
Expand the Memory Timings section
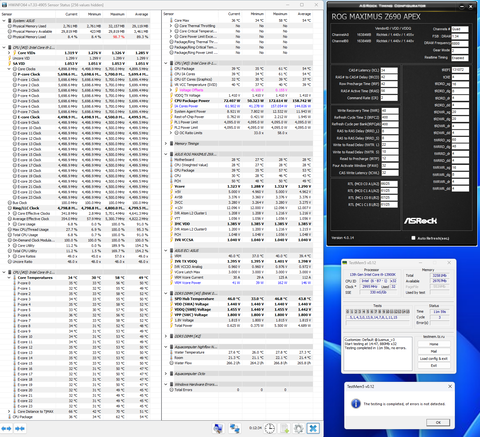166,144
